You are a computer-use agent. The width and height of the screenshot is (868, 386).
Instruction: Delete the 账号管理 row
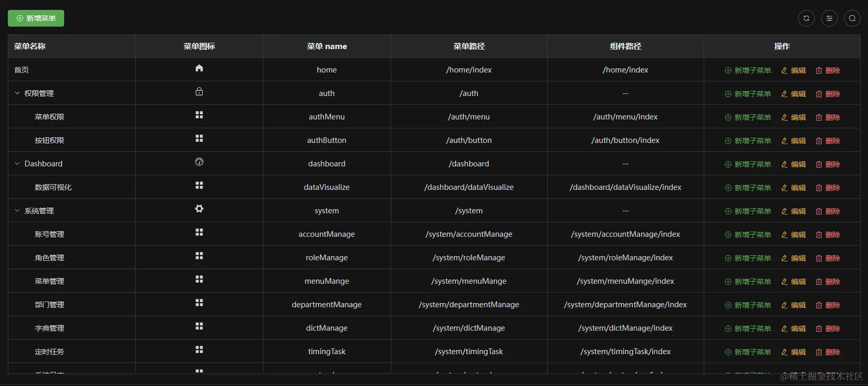click(828, 235)
